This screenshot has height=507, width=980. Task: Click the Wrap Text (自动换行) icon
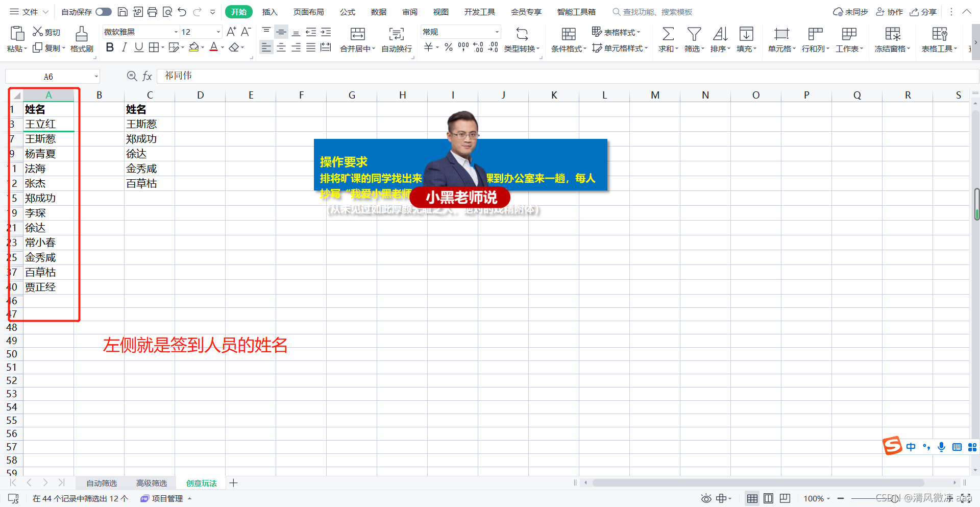[x=397, y=34]
